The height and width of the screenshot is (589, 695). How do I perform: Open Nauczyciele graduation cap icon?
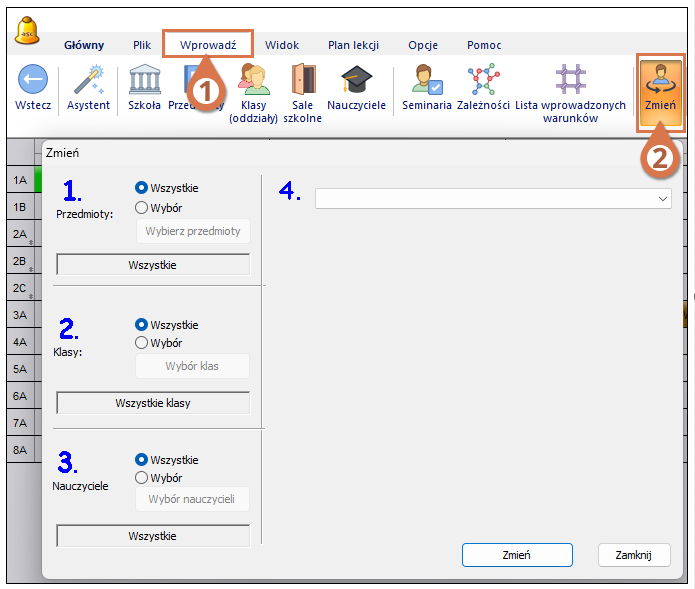click(356, 80)
